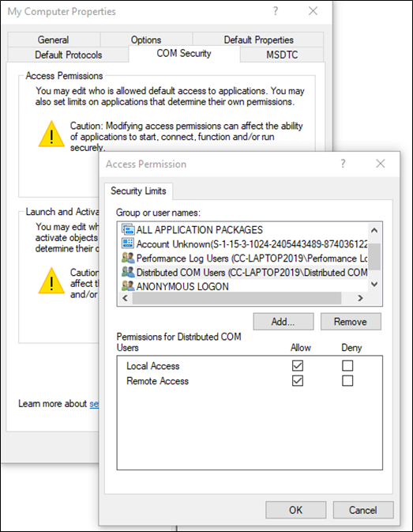Switch to the Default Properties tab
Image resolution: width=413 pixels, height=532 pixels.
pyautogui.click(x=258, y=40)
